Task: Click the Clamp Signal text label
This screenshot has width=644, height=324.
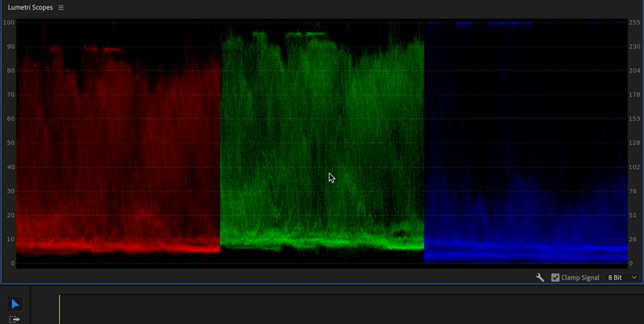Action: (x=580, y=277)
